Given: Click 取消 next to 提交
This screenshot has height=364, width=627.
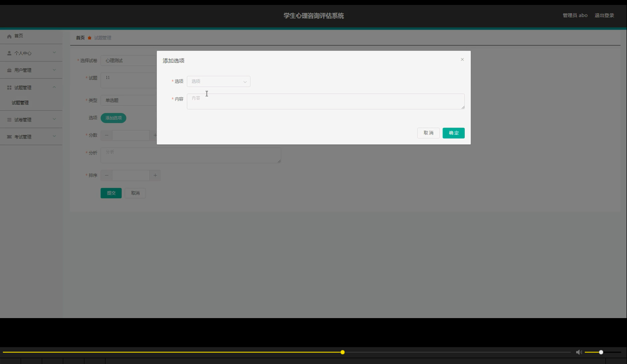Looking at the screenshot, I should (135, 193).
